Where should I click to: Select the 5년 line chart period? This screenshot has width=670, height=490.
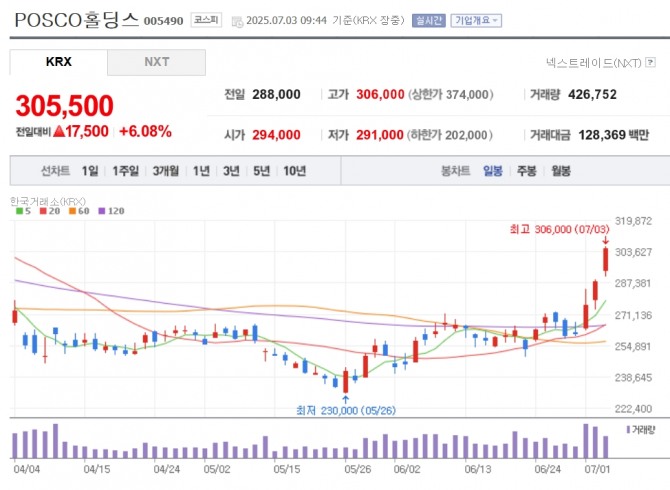pyautogui.click(x=262, y=171)
